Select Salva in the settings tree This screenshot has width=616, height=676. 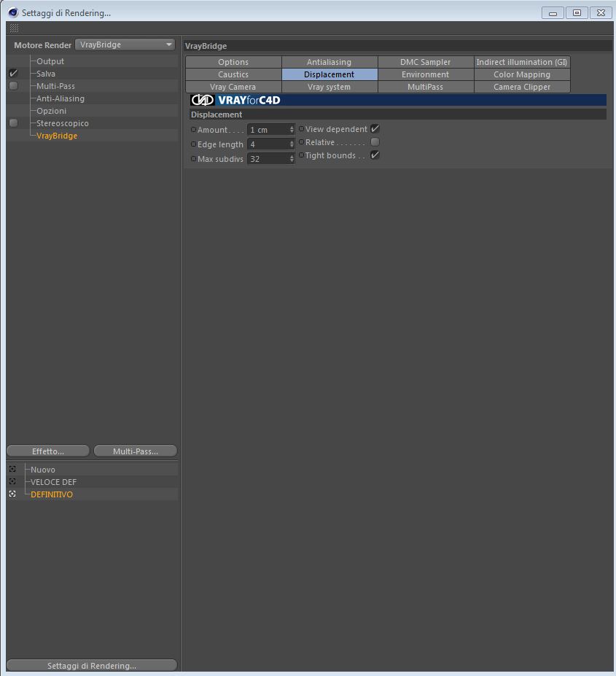(x=46, y=74)
